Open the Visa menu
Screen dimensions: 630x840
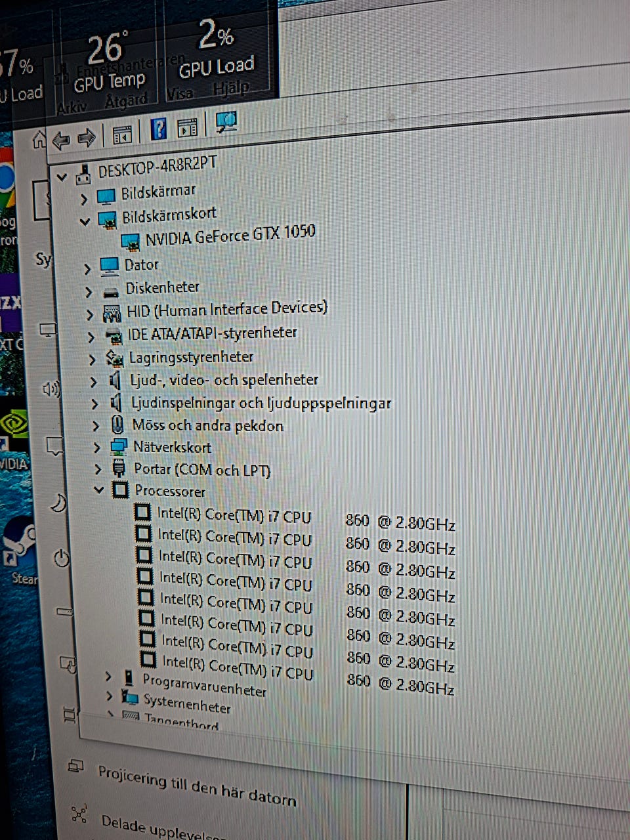[x=180, y=94]
